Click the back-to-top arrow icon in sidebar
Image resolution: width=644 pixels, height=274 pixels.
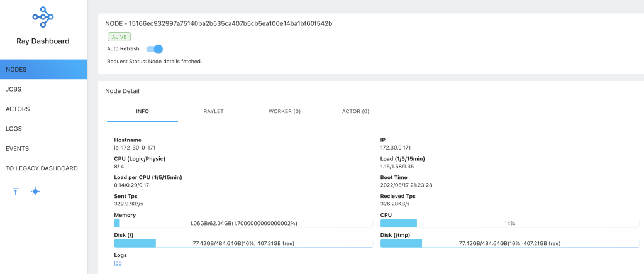16,191
